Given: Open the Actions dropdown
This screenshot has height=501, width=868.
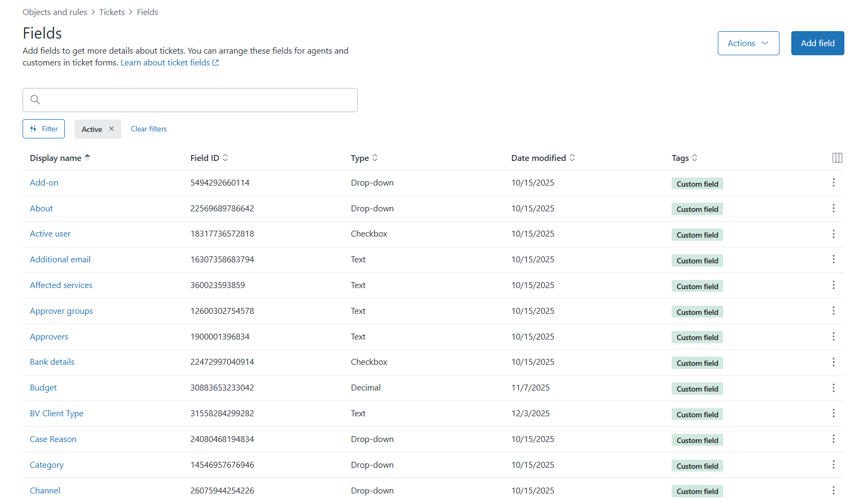Looking at the screenshot, I should point(748,43).
